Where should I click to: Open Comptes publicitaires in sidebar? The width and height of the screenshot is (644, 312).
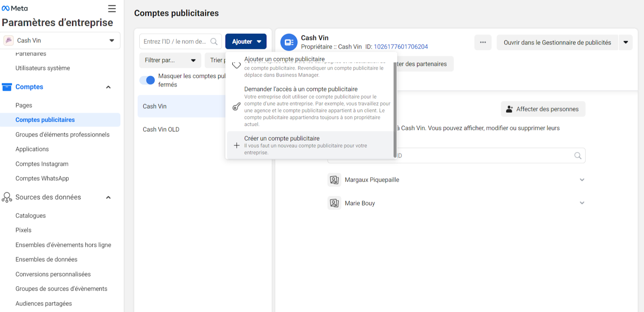coord(60,120)
